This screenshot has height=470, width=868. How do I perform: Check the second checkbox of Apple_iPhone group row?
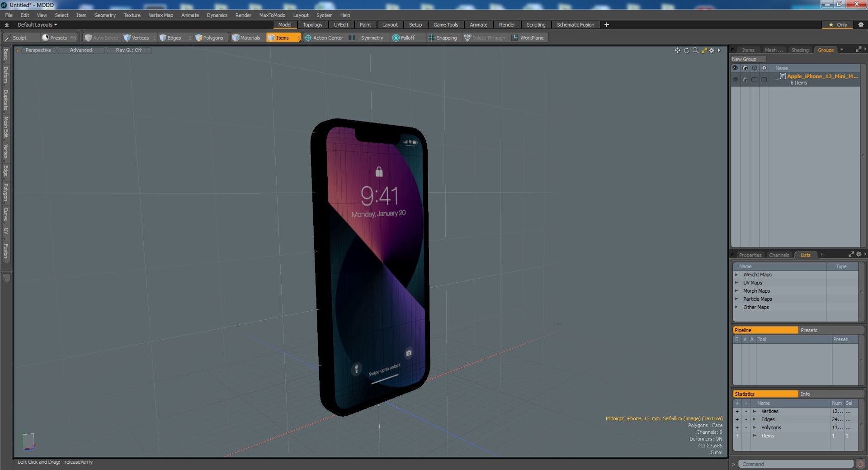pyautogui.click(x=764, y=79)
